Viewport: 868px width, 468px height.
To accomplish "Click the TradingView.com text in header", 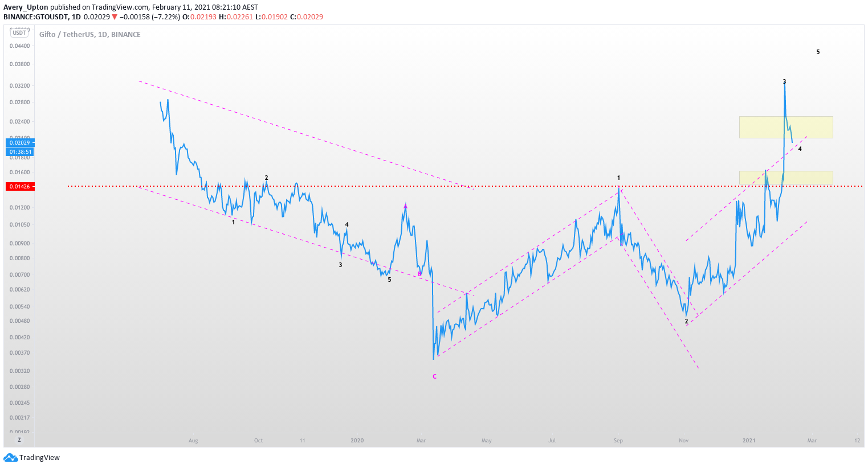I will [121, 7].
